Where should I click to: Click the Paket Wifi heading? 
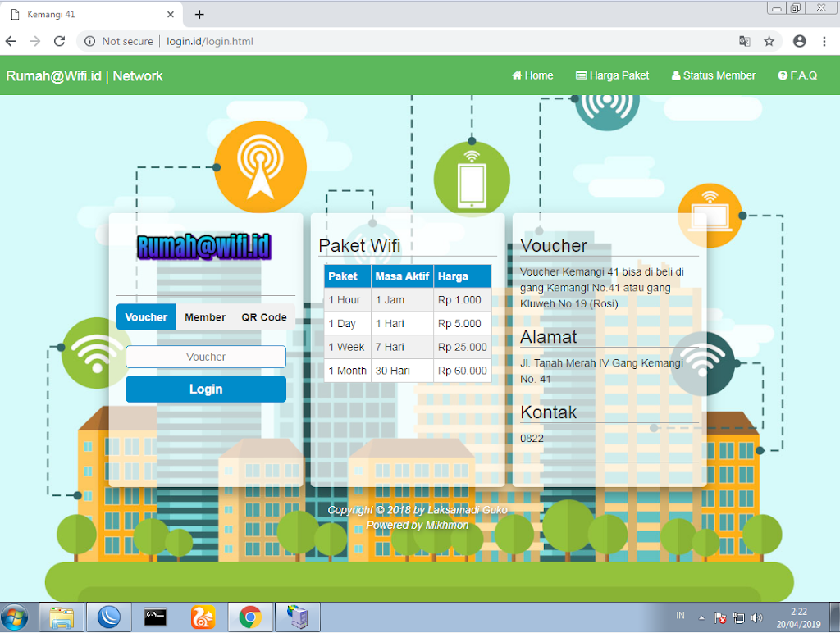[x=359, y=246]
